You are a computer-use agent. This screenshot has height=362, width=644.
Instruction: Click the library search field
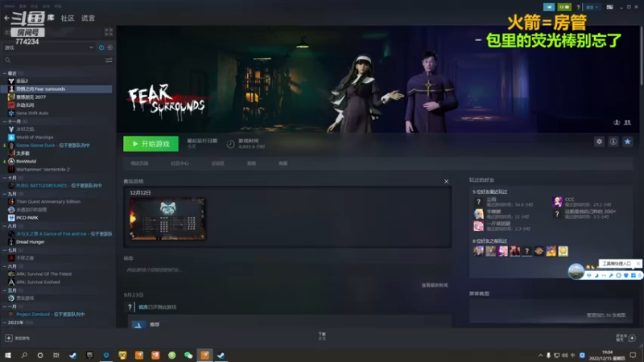(53, 60)
